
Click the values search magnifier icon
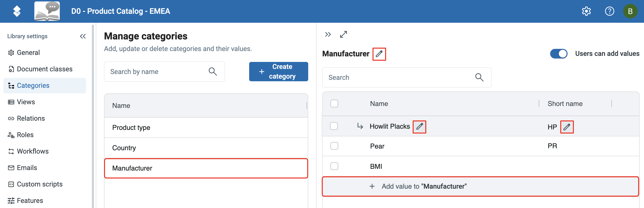[x=479, y=77]
